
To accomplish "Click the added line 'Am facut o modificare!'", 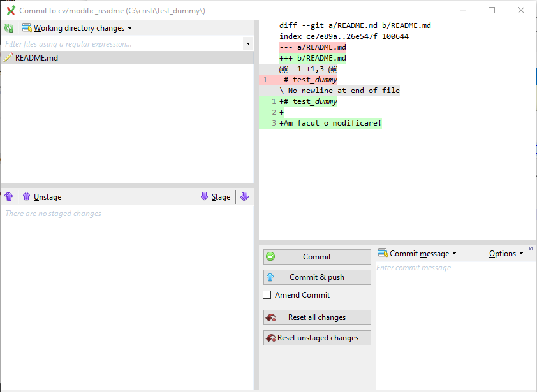I will (332, 123).
